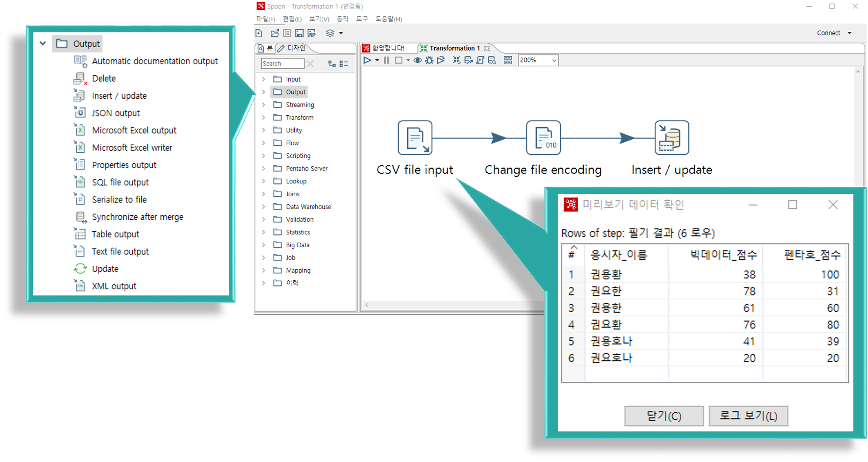Expand the Transform folder

pos(264,118)
